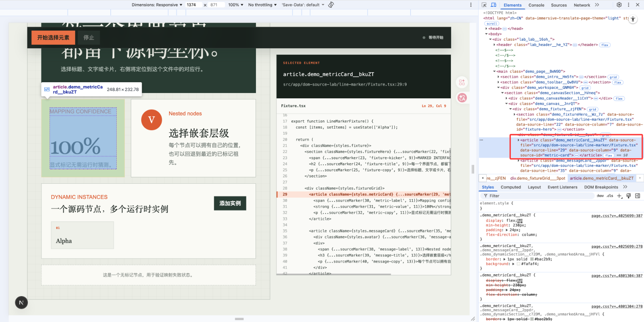644x322 pixels.
Task: Toggle the device toolbar icon in DevTools
Action: click(493, 5)
